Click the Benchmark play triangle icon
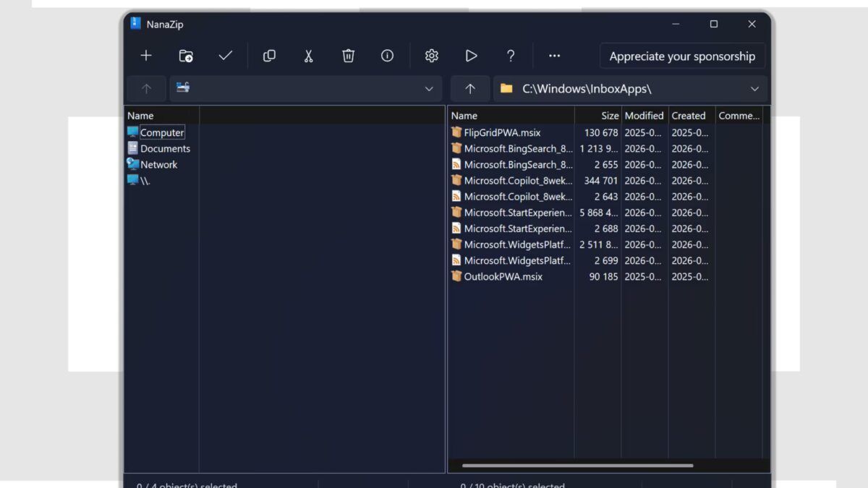 pyautogui.click(x=471, y=56)
